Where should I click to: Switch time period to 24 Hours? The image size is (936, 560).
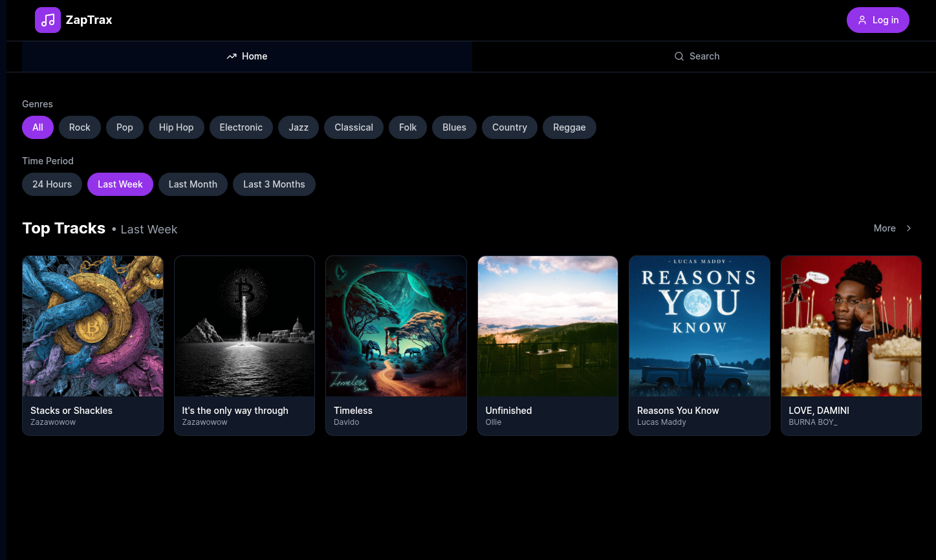pyautogui.click(x=52, y=184)
